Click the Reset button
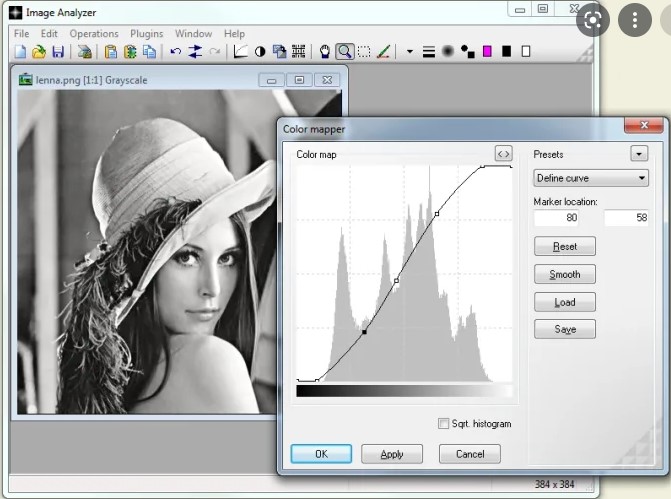The width and height of the screenshot is (671, 499). (565, 246)
